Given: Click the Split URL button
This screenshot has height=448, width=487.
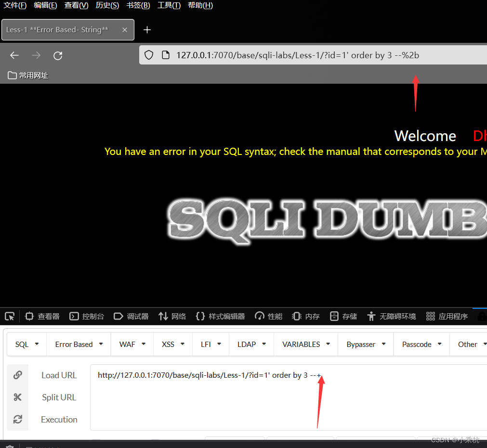Looking at the screenshot, I should pos(59,397).
